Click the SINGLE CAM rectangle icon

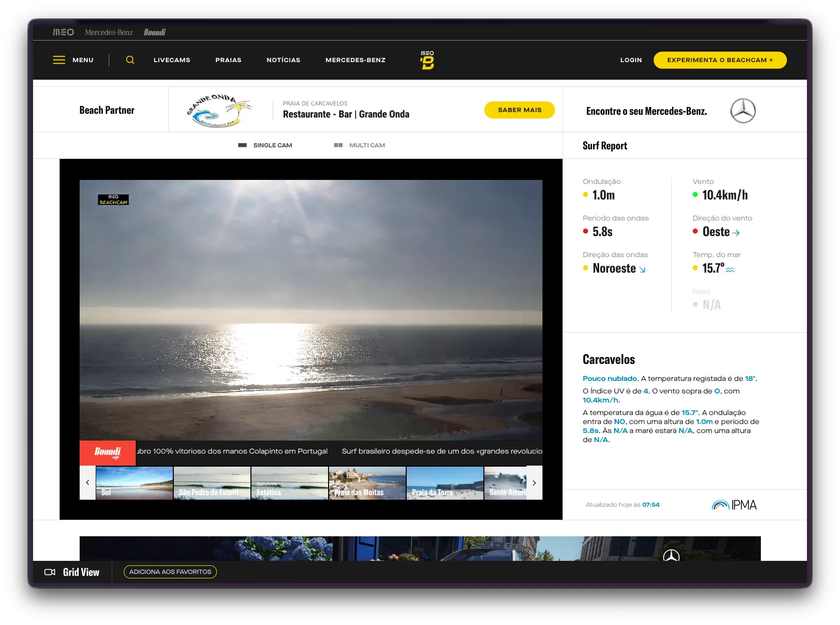pos(242,145)
